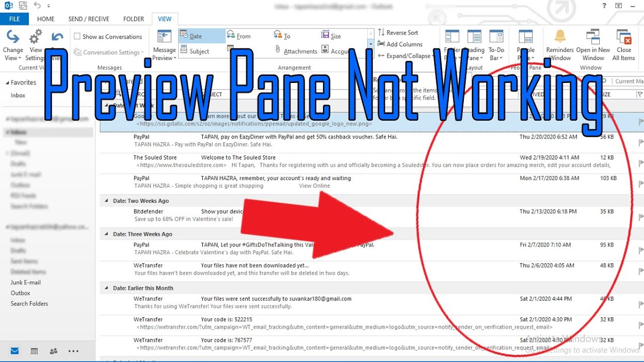Collapse the Date: Two Weeks Ago group
The width and height of the screenshot is (644, 362).
coord(106,201)
